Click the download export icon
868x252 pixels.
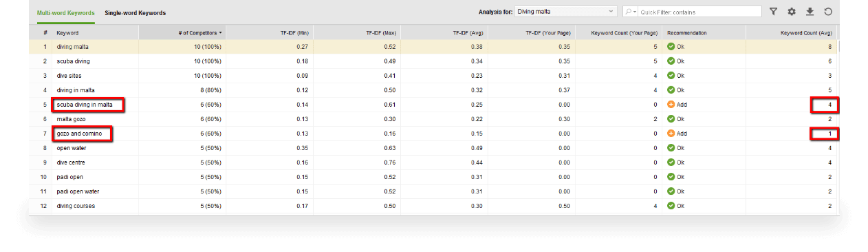810,12
